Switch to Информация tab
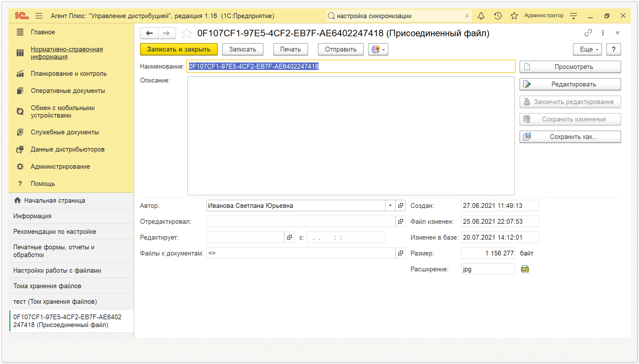Image resolution: width=639 pixels, height=364 pixels. click(x=71, y=216)
